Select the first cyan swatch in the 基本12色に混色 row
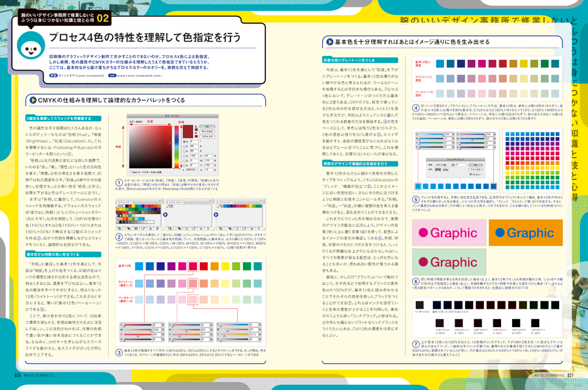 (440, 64)
